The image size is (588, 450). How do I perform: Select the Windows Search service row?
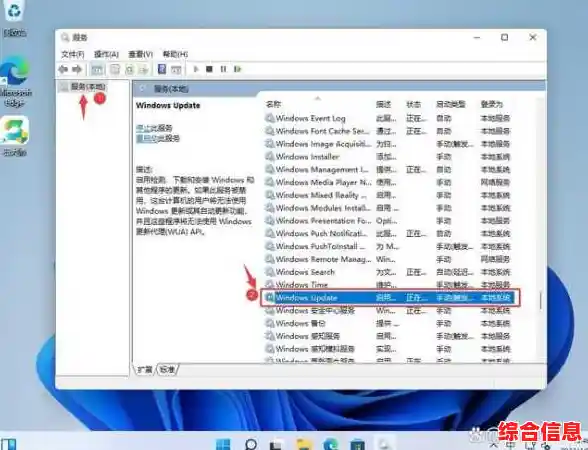tap(388, 272)
